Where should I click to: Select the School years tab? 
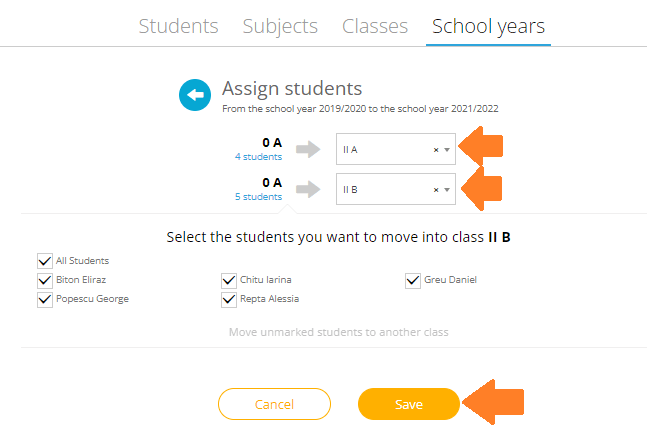[488, 26]
